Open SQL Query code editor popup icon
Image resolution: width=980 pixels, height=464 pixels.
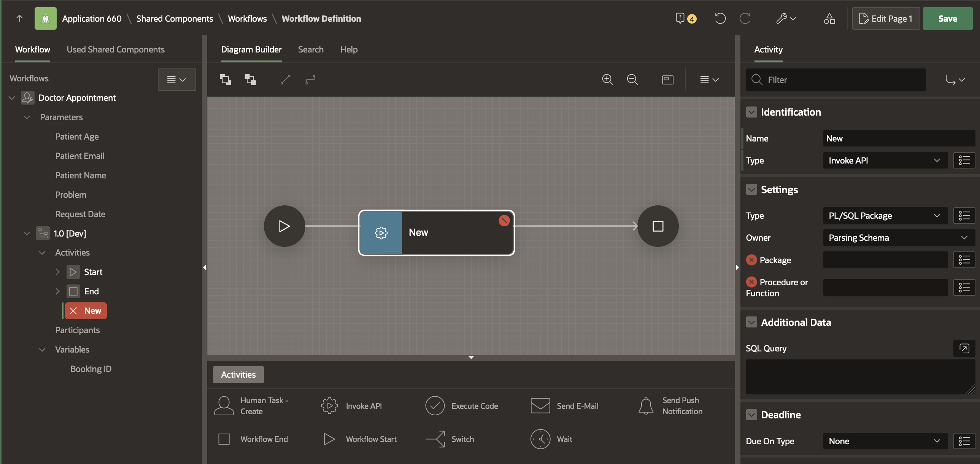tap(964, 348)
